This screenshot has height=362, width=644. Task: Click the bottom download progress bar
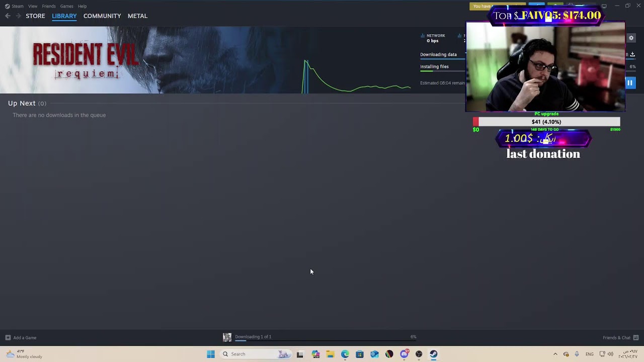(326, 341)
